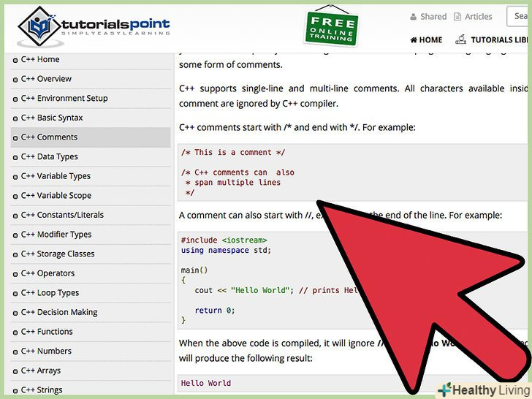Open C++ Data Types chapter
The width and height of the screenshot is (532, 399).
point(50,156)
